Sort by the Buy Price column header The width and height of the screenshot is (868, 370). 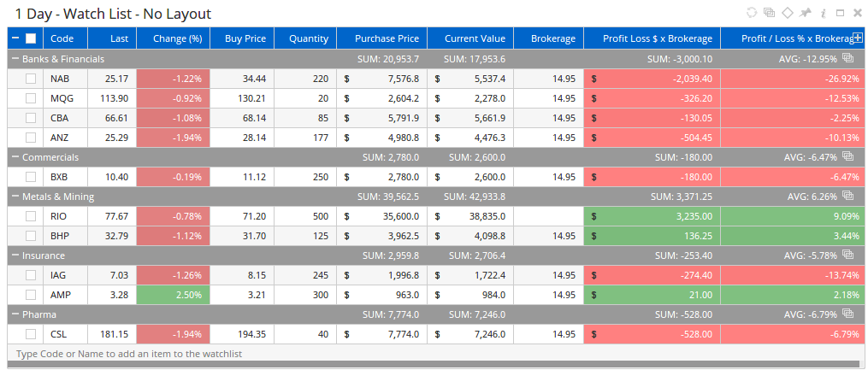coord(242,38)
